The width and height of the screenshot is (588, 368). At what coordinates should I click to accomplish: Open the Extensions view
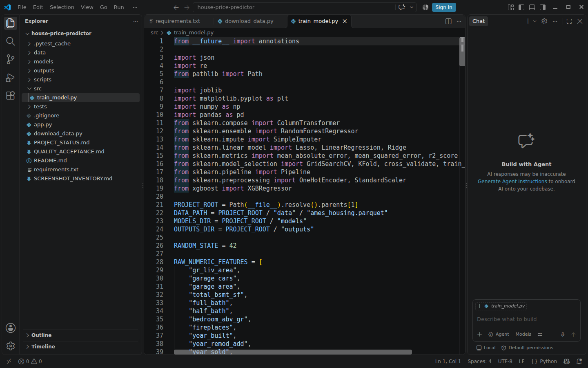click(x=11, y=95)
